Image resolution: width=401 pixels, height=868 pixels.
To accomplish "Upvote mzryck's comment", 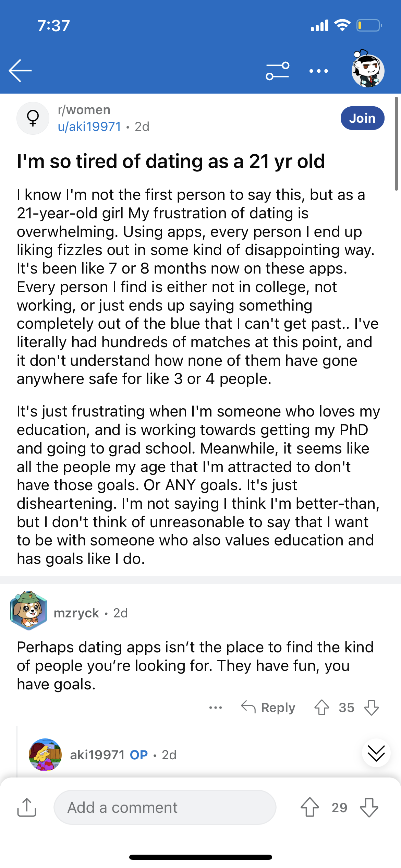I will pos(321,707).
